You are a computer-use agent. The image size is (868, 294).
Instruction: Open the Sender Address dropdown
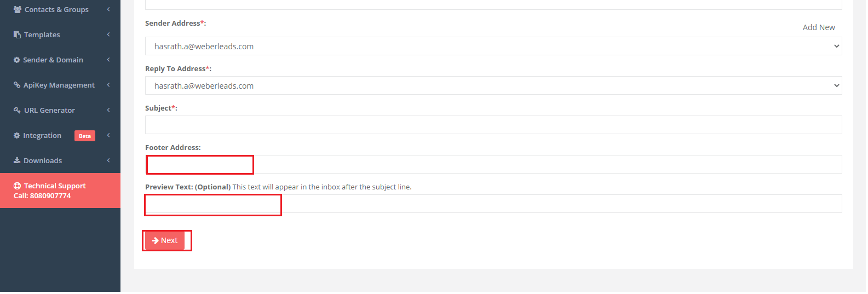point(493,47)
